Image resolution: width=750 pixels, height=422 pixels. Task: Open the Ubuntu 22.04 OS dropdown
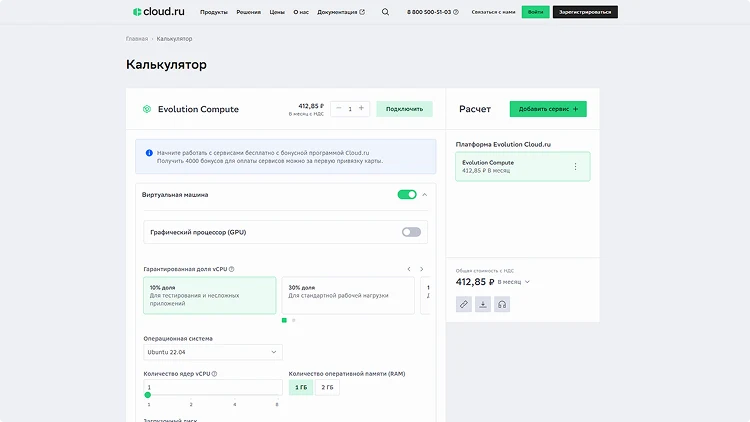click(x=213, y=352)
